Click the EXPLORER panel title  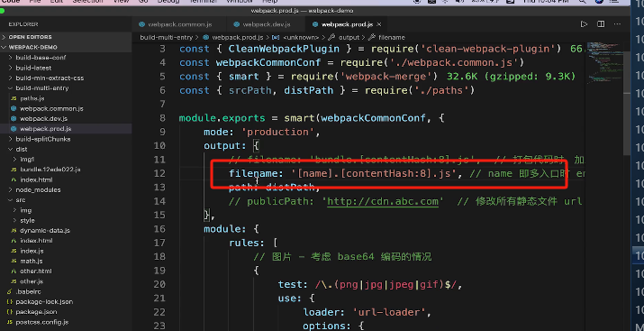pyautogui.click(x=23, y=24)
